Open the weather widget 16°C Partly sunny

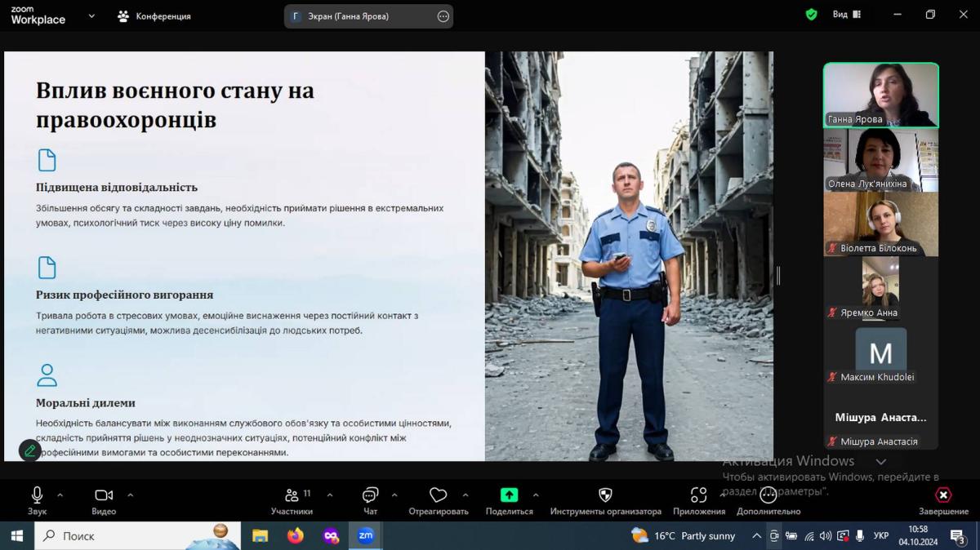(x=684, y=536)
